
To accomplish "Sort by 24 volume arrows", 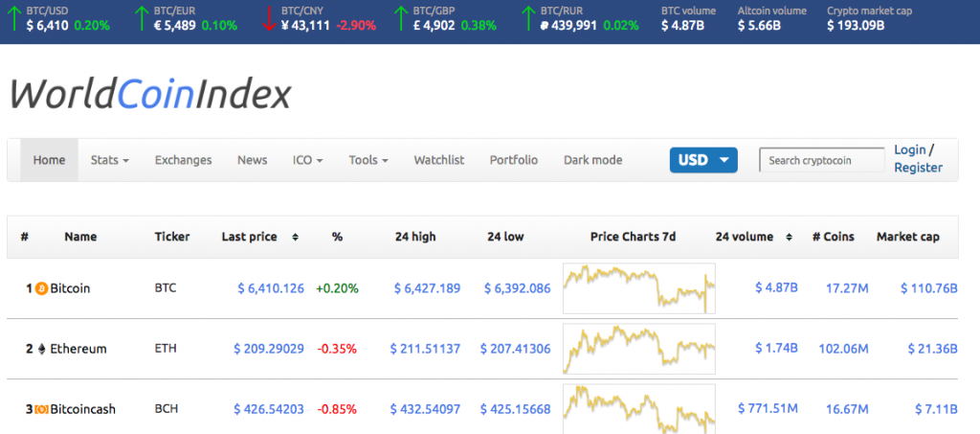I will click(789, 237).
